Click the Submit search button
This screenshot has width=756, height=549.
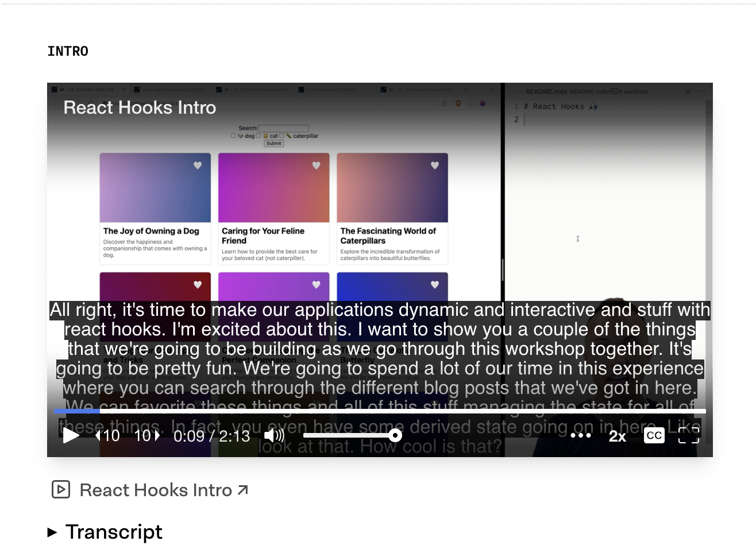coord(274,144)
